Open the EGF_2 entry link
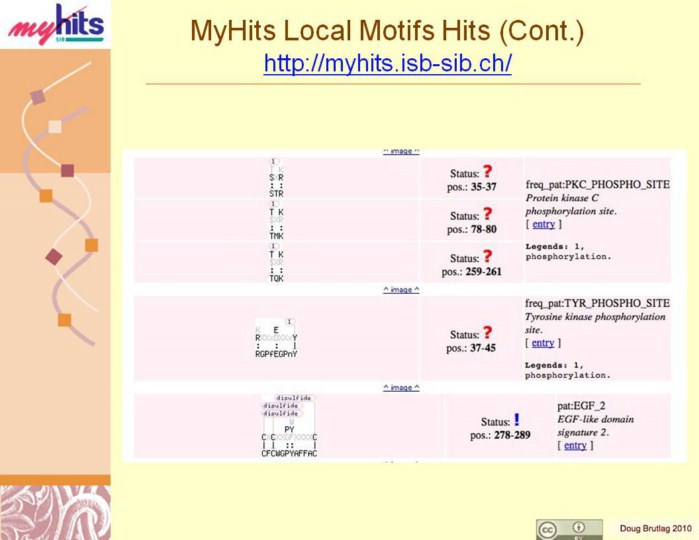Viewport: 699px width, 540px height. click(x=575, y=446)
